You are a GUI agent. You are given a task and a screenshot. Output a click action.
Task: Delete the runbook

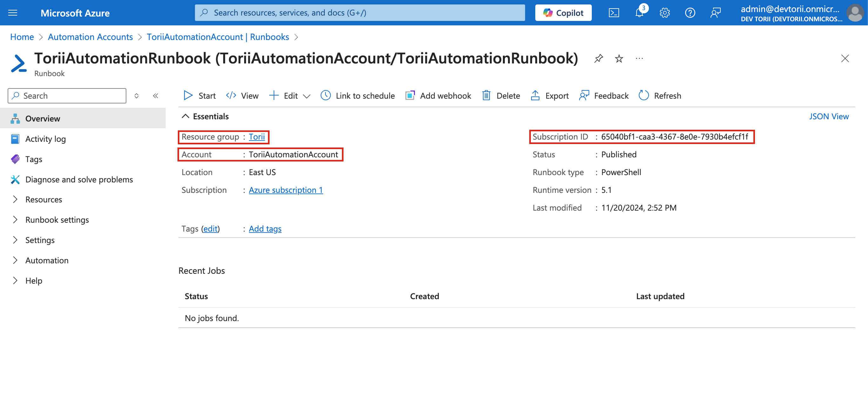(501, 95)
